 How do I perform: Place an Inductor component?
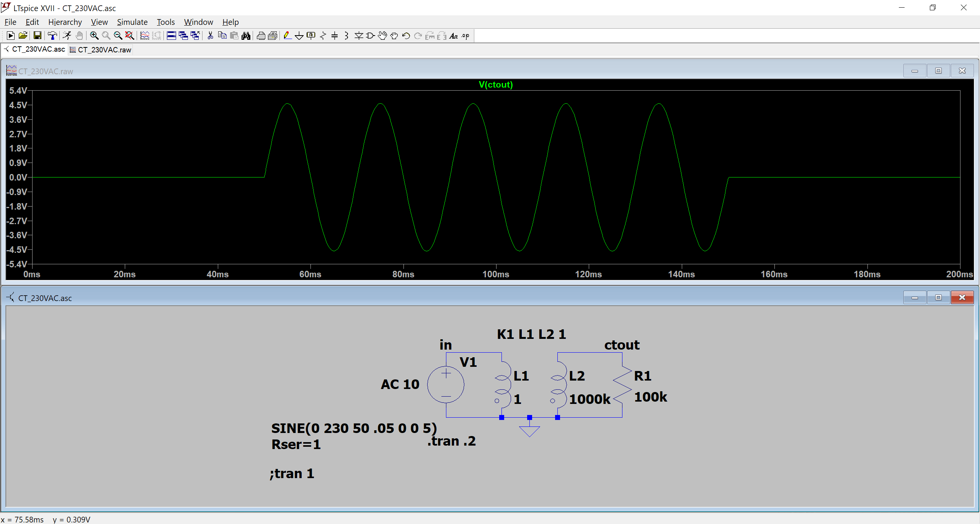346,36
